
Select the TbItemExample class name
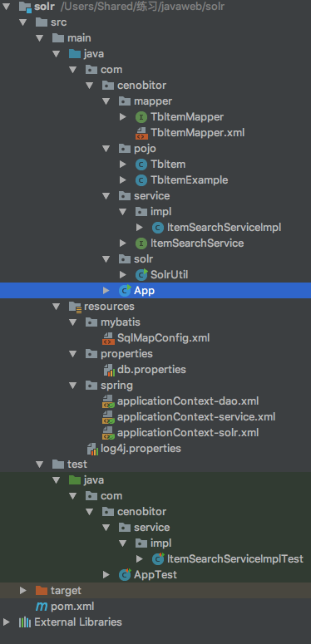tap(190, 179)
